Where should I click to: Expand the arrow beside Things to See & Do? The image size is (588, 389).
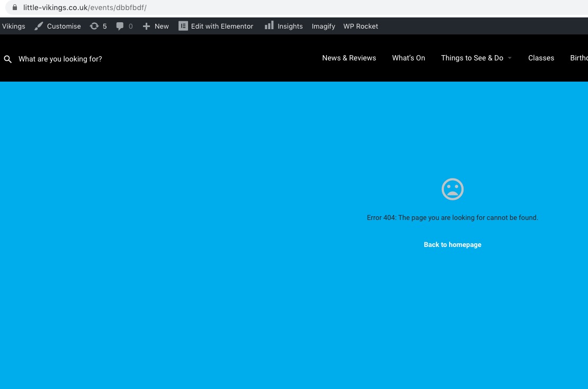pos(510,58)
